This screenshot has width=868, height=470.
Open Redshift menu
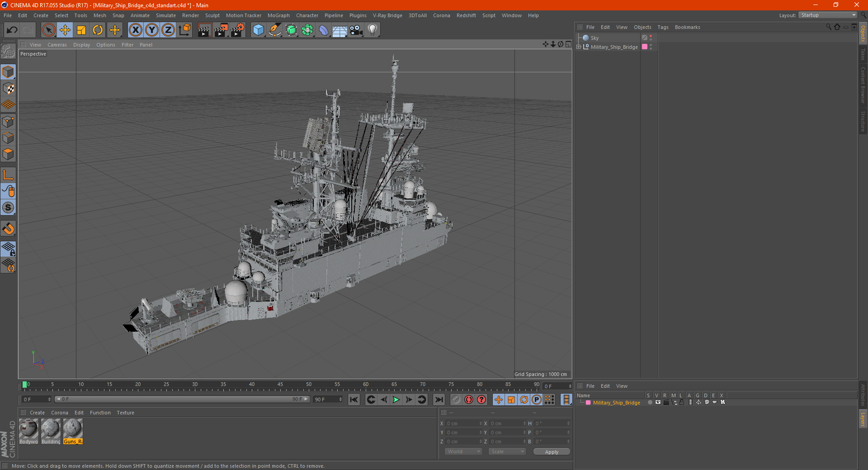(466, 15)
